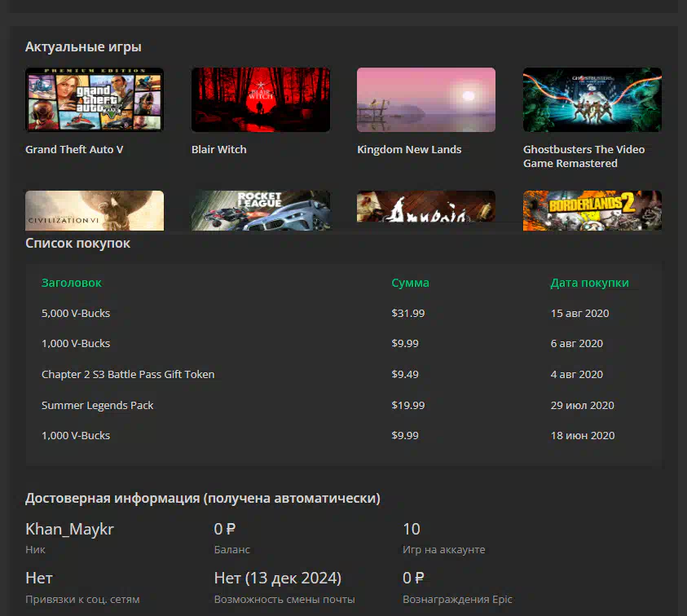Click the Blair Witch game title
687x616 pixels.
click(219, 149)
